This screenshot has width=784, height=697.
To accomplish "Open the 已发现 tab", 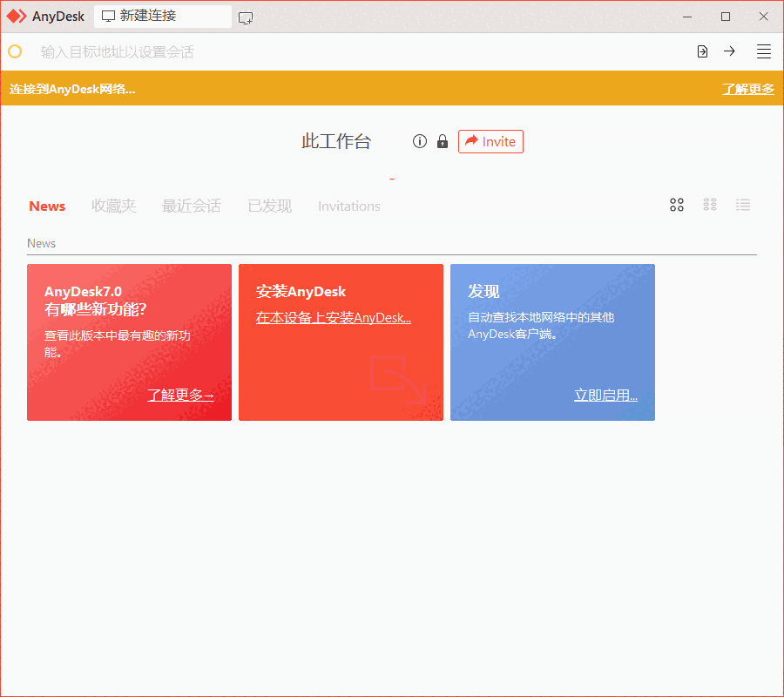I will 268,206.
